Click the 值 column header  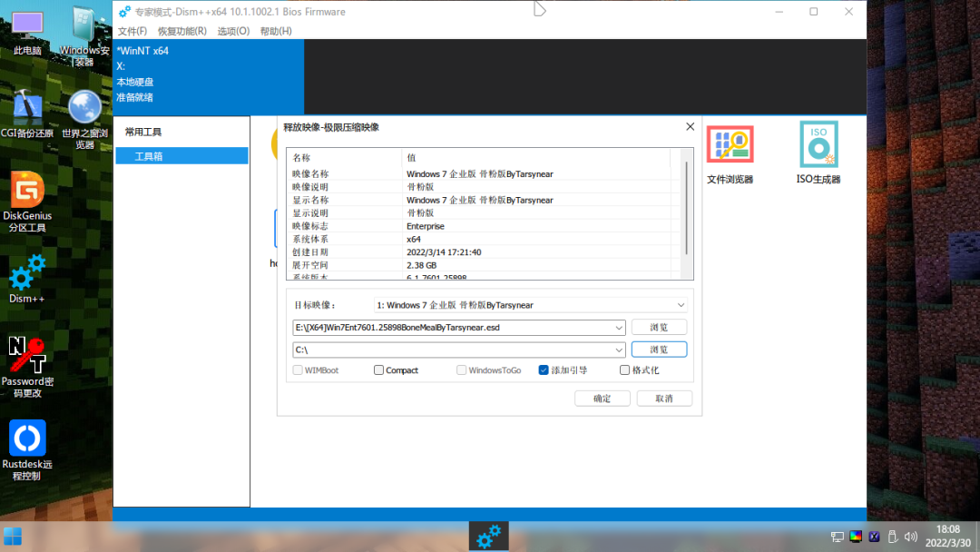[535, 158]
